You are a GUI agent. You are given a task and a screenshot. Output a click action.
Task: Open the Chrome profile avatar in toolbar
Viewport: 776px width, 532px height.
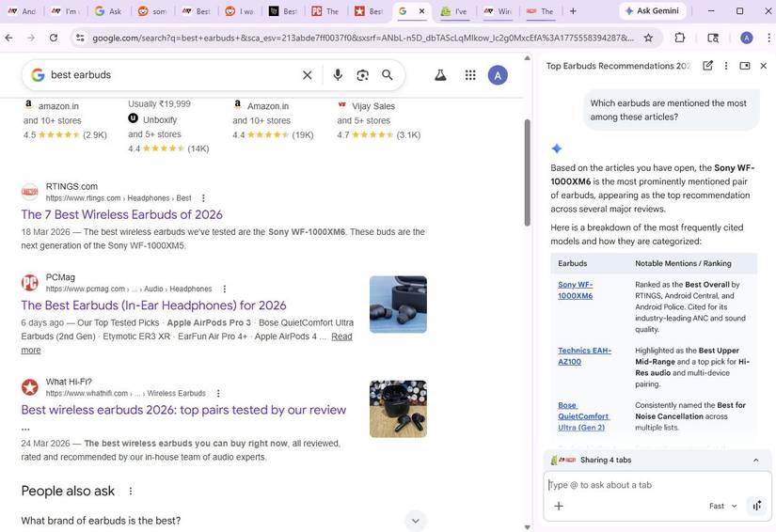tap(746, 38)
